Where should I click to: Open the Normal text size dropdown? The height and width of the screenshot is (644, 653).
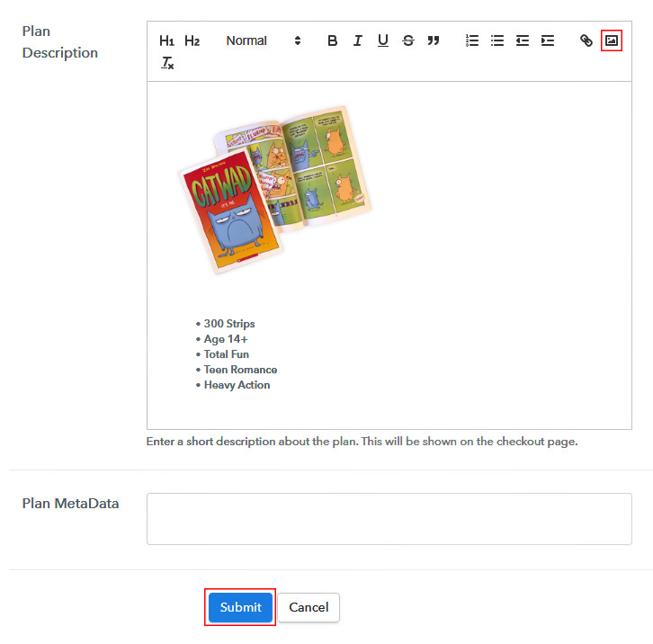[263, 40]
